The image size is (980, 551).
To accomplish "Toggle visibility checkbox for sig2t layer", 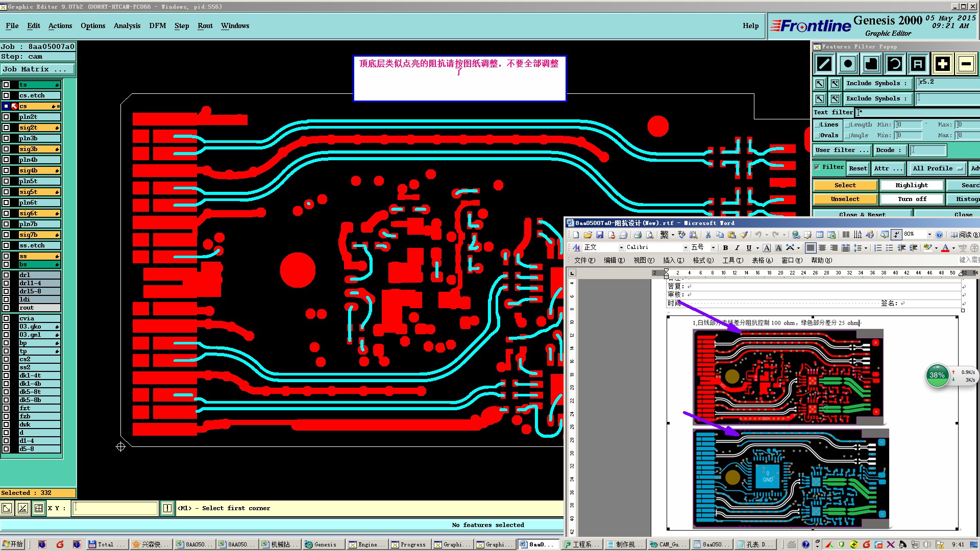I will click(x=6, y=128).
